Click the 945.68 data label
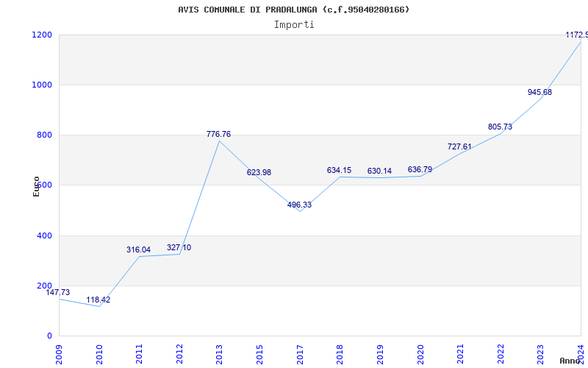 tap(539, 92)
